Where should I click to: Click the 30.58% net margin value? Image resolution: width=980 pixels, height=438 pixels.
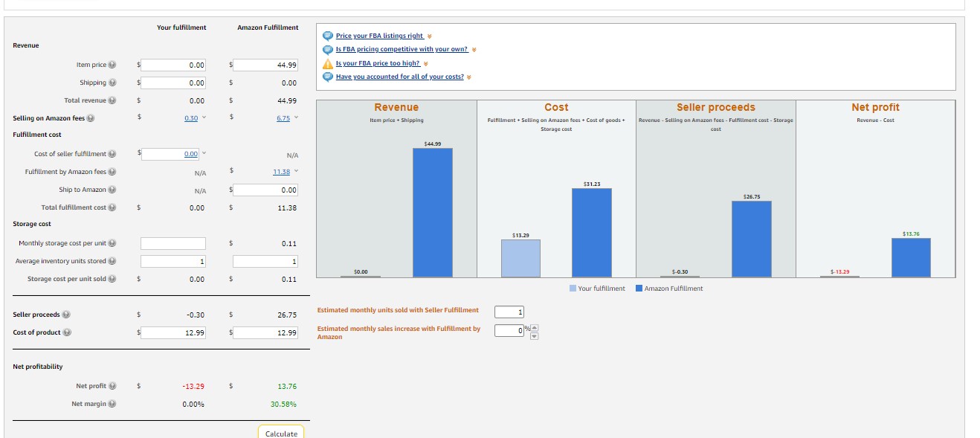pyautogui.click(x=283, y=404)
